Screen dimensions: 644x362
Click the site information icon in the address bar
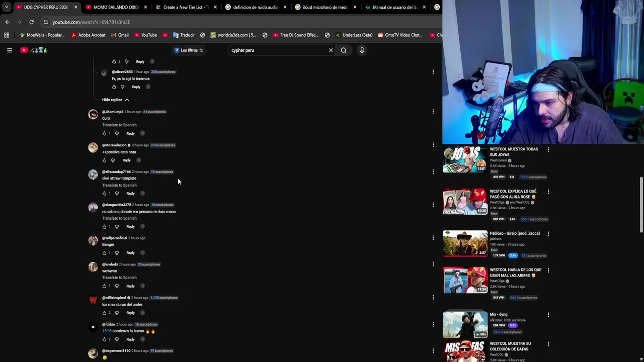pos(46,22)
